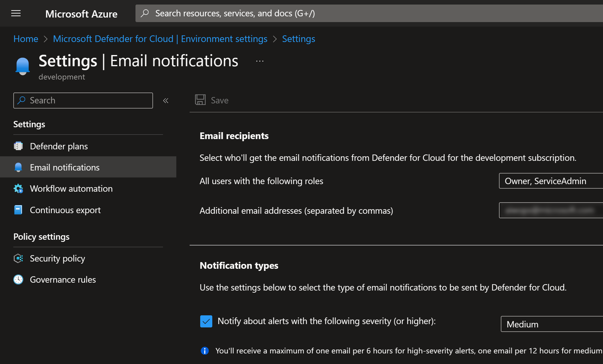This screenshot has height=364, width=603.
Task: Click the Save button label
Action: tap(220, 100)
